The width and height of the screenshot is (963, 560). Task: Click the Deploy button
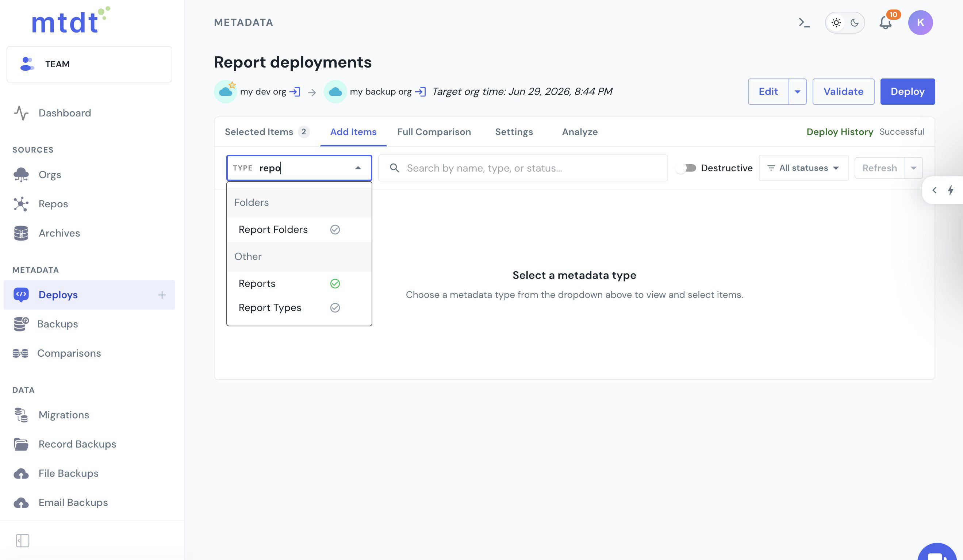pos(908,92)
